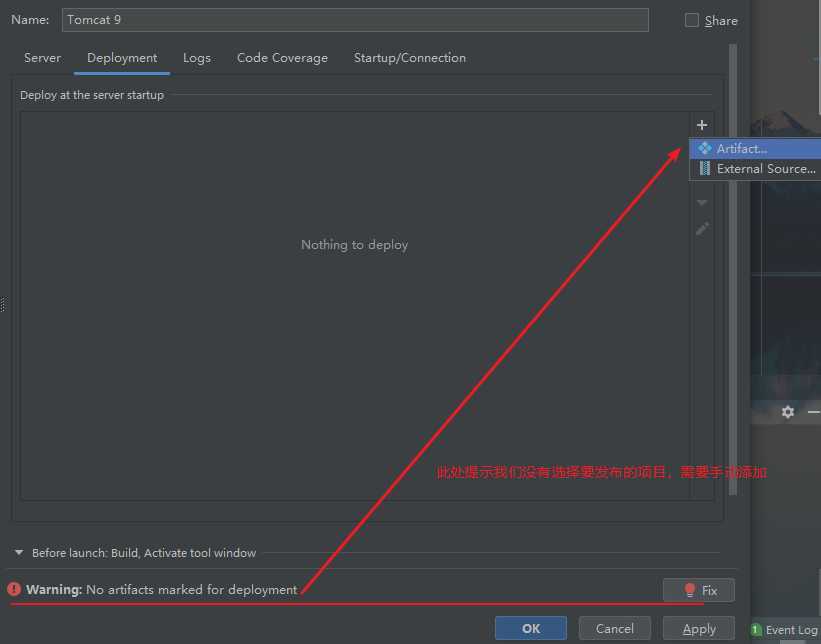Click the Apply button
821x644 pixels.
point(698,628)
